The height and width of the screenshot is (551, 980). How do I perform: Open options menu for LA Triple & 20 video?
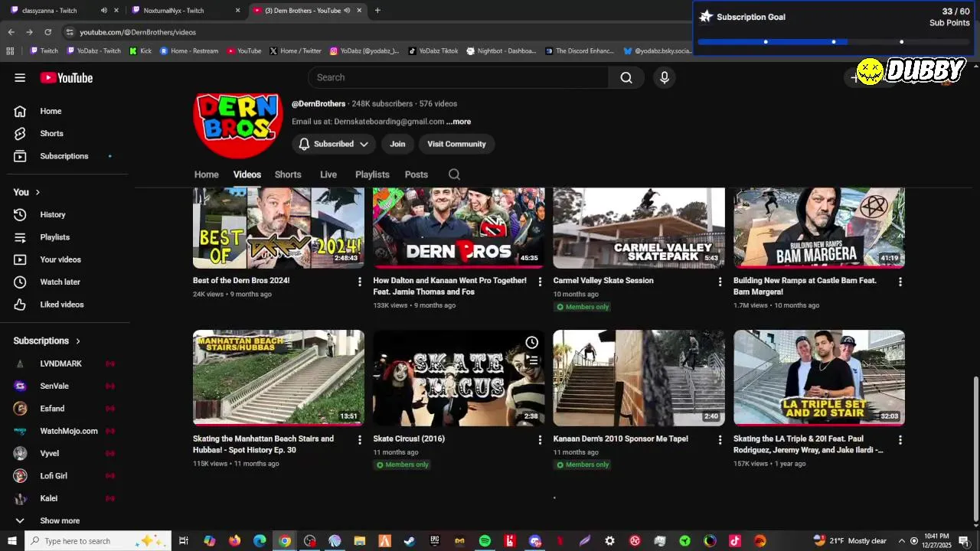click(900, 440)
